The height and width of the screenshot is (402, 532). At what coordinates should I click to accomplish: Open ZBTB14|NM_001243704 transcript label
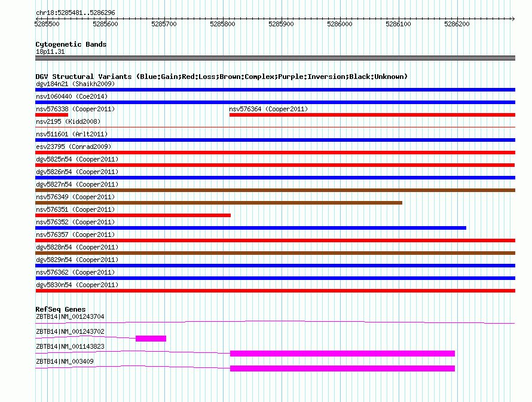coord(70,317)
